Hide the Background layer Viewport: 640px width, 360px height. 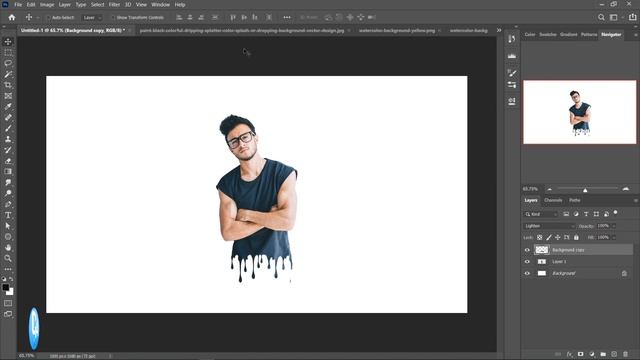[527, 273]
